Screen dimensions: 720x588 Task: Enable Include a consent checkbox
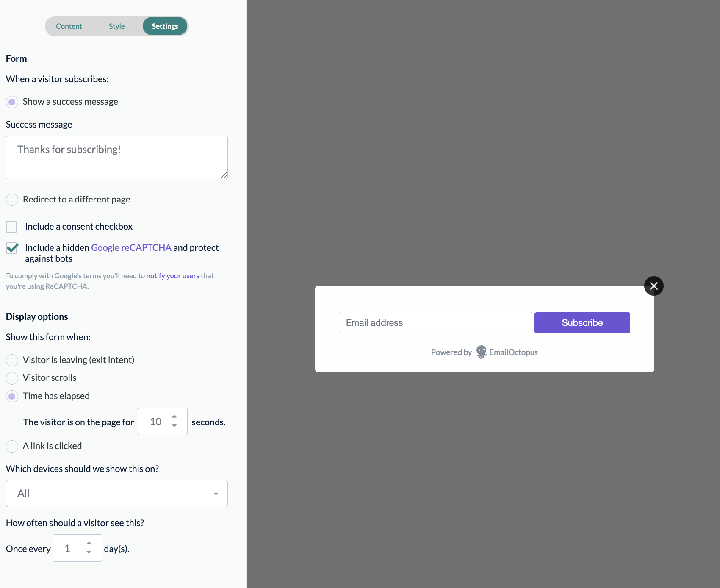(11, 227)
